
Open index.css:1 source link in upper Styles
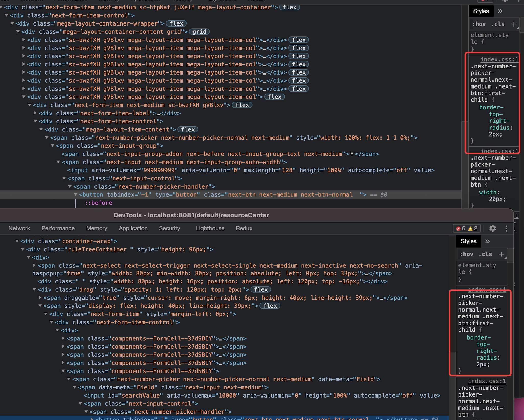499,59
